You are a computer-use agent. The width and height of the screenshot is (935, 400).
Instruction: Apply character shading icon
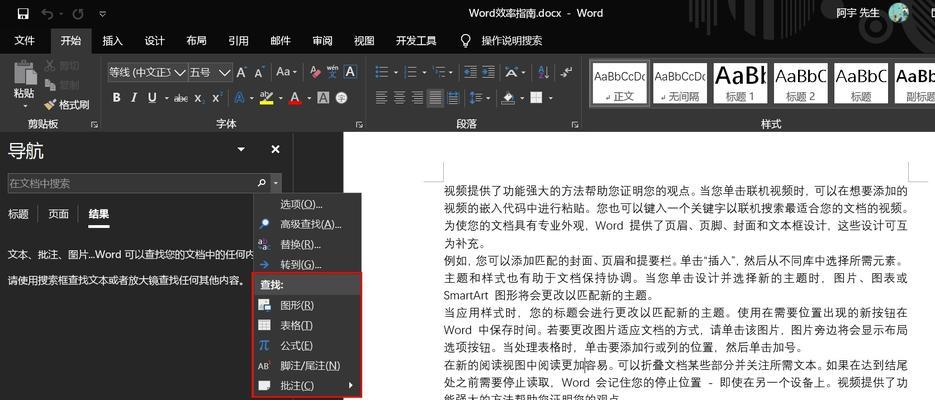coord(323,97)
